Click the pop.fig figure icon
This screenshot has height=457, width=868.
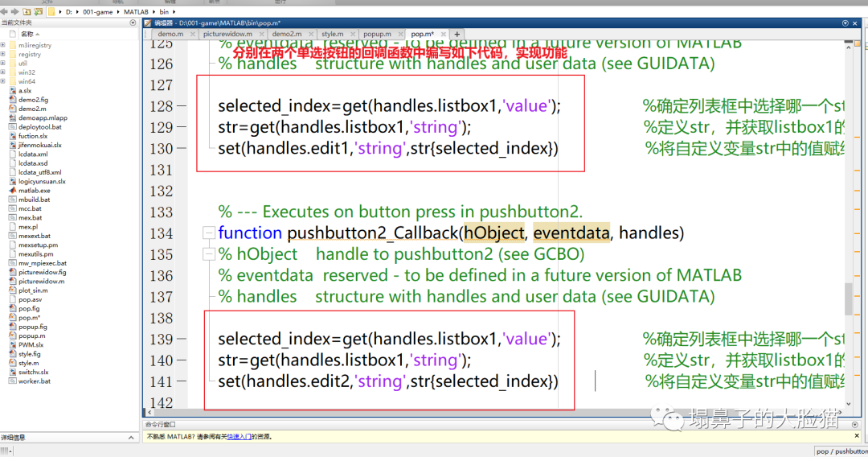(x=13, y=308)
